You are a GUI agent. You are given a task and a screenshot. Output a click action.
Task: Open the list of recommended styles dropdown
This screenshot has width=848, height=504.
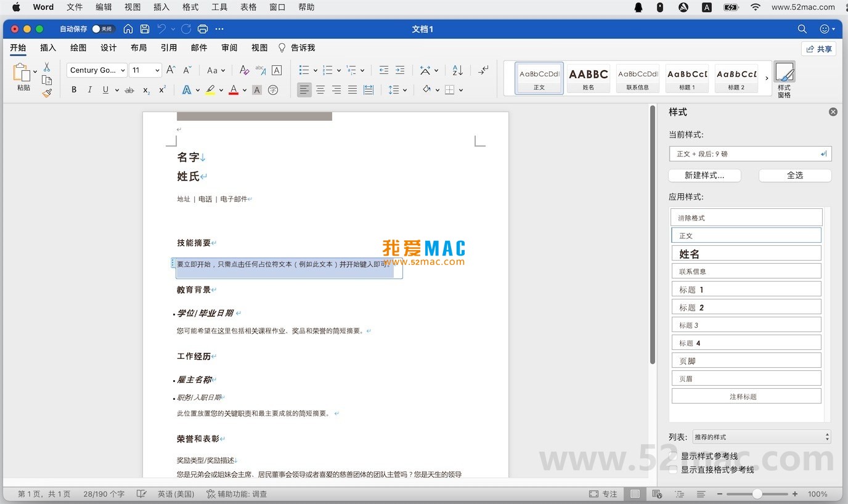[762, 437]
